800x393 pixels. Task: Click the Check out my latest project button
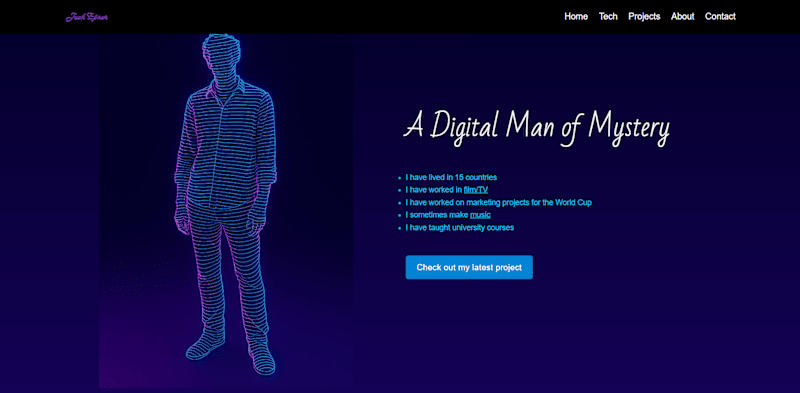(469, 267)
